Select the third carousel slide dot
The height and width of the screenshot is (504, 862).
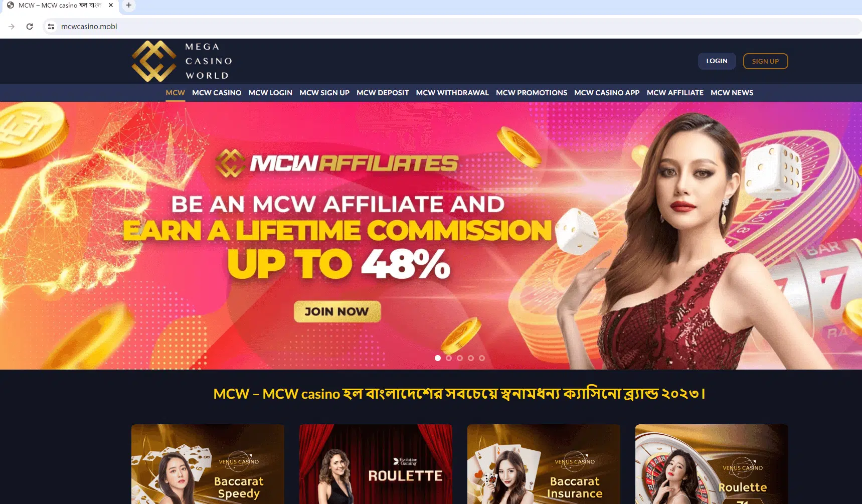(x=460, y=358)
